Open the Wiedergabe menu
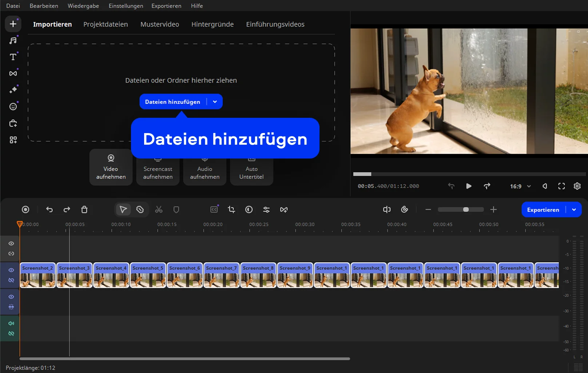 tap(83, 6)
